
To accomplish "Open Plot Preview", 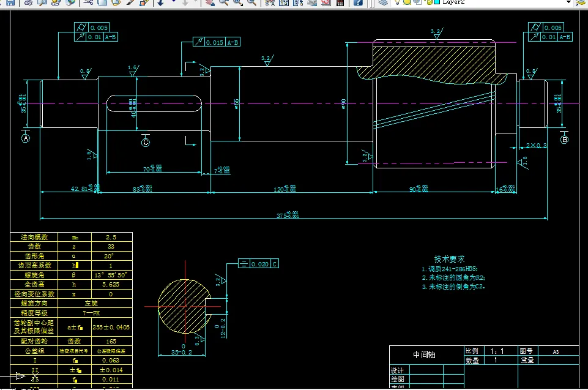I will [42, 2].
